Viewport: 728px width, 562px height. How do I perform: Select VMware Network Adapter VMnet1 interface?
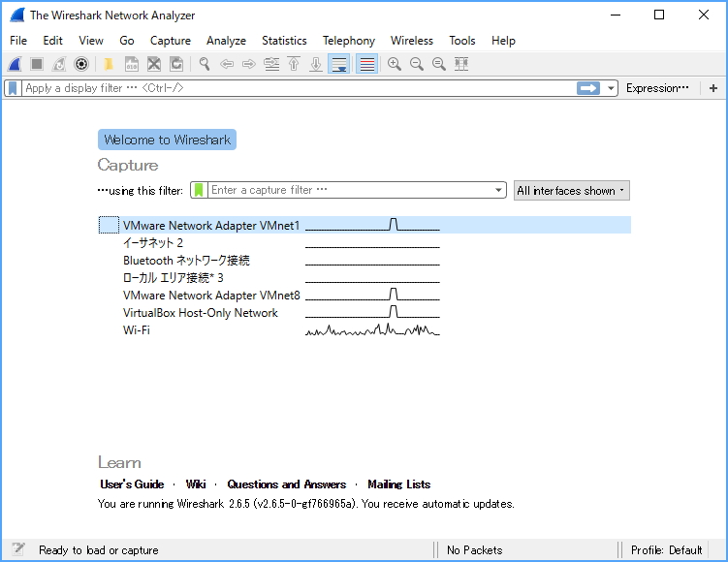tap(364, 225)
